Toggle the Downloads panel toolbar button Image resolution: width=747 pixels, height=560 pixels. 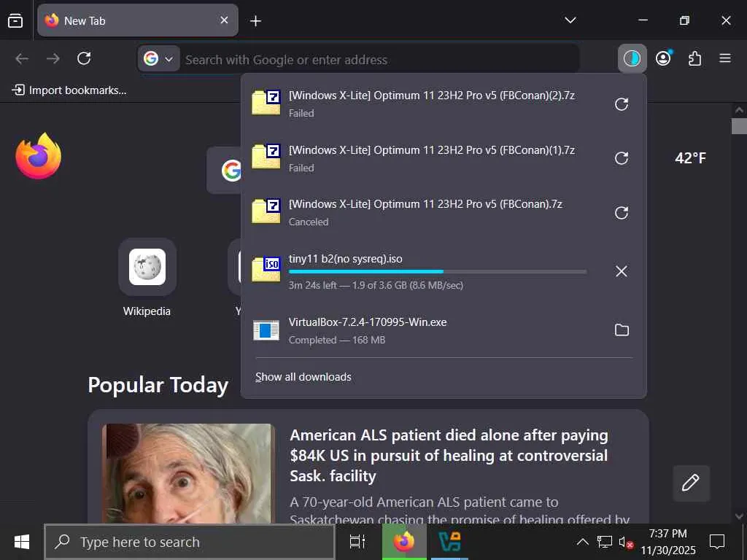(632, 58)
